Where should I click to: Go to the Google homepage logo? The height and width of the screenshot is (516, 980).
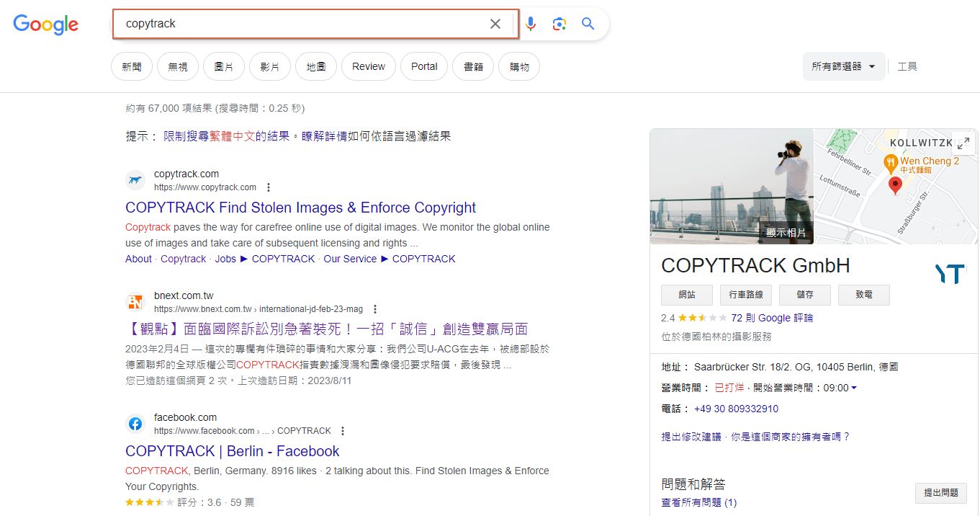click(x=45, y=25)
